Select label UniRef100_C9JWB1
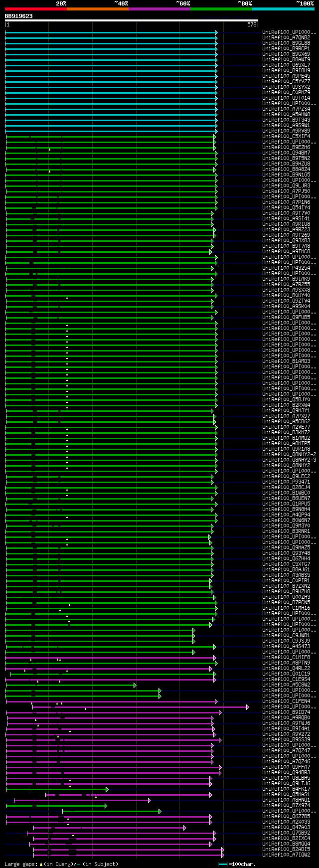This screenshot has width=319, height=868. pos(286,635)
